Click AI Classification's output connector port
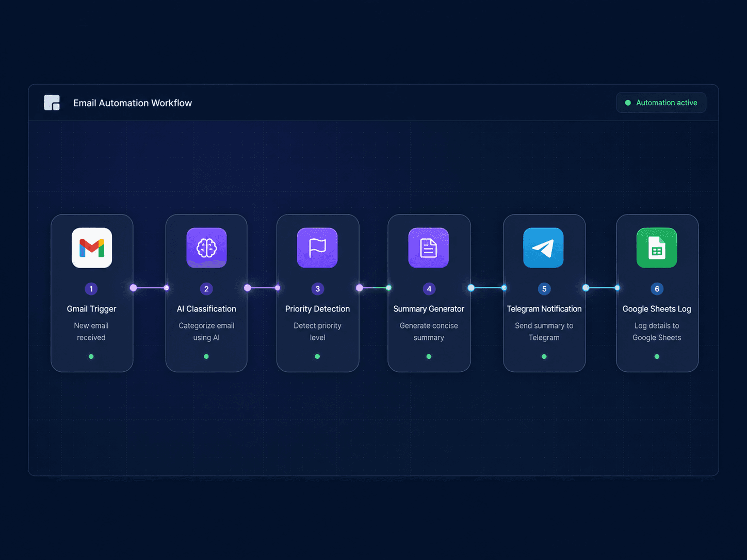The image size is (747, 560). 248,288
